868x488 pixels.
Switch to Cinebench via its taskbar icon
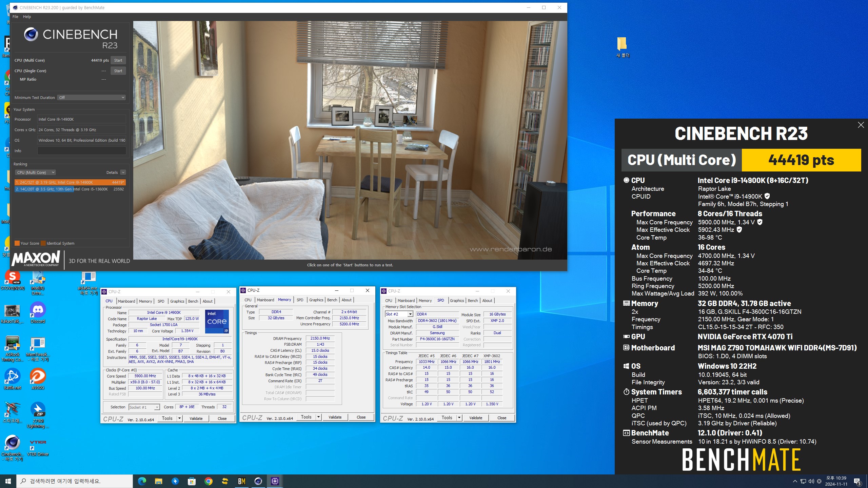pyautogui.click(x=258, y=481)
